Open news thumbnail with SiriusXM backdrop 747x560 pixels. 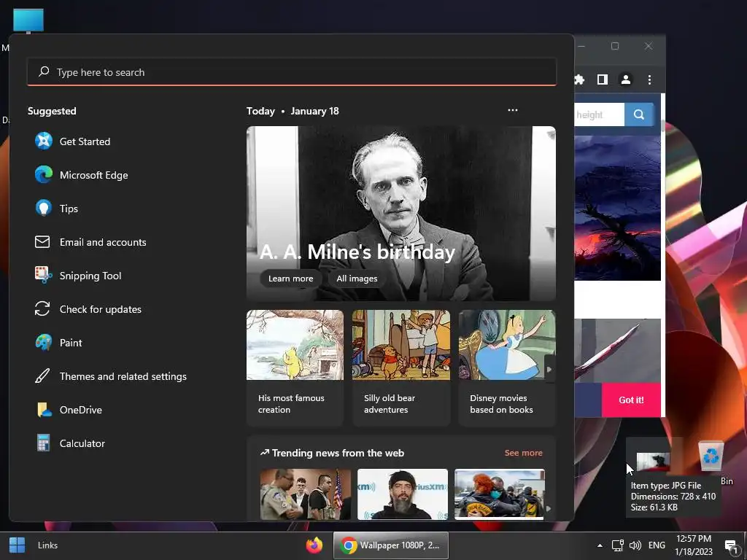pos(403,494)
